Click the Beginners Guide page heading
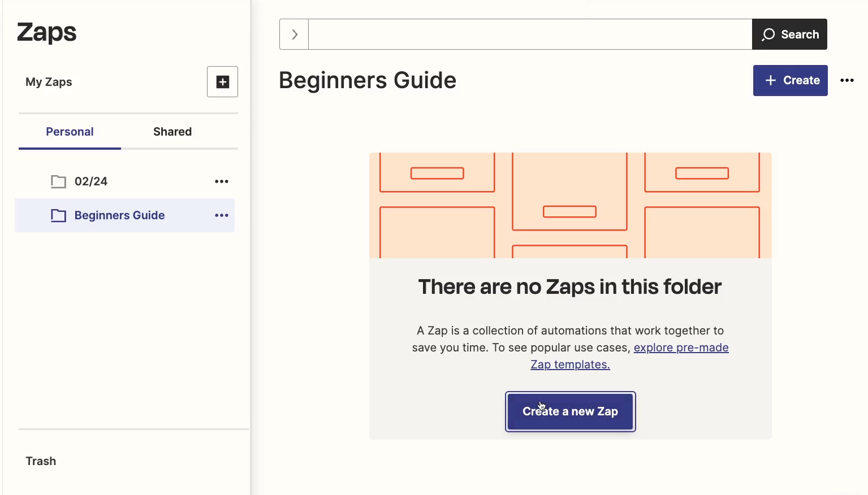This screenshot has width=868, height=495. 368,80
